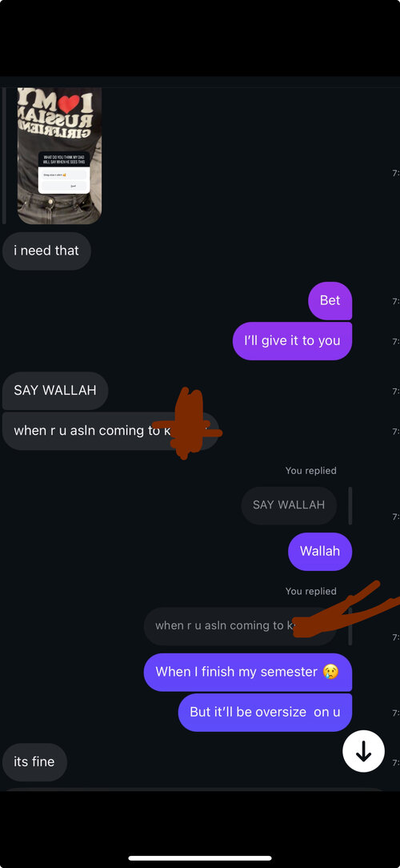Image resolution: width=400 pixels, height=868 pixels.
Task: Tap received 'when r u asln coming' message
Action: tap(110, 431)
